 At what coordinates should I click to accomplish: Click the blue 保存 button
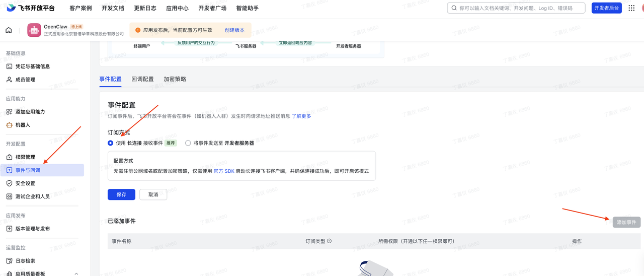coord(121,194)
